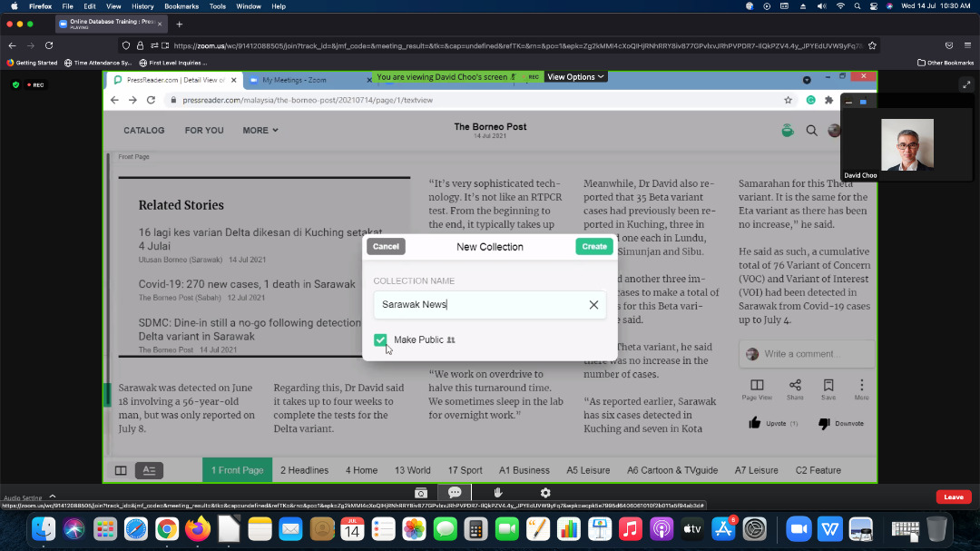This screenshot has height=551, width=980.
Task: Clear the collection name with the X
Action: tap(593, 305)
